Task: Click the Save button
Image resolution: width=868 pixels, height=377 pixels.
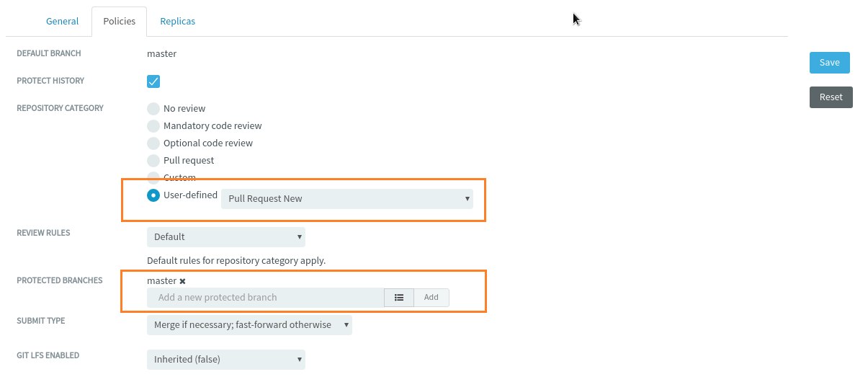Action: pos(830,63)
